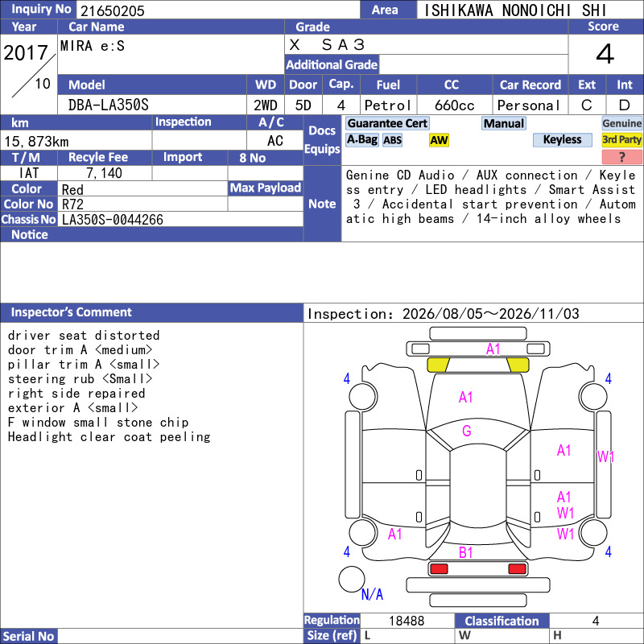Screen dimensions: 644x644
Task: Click the Max Payload label
Action: 266,188
